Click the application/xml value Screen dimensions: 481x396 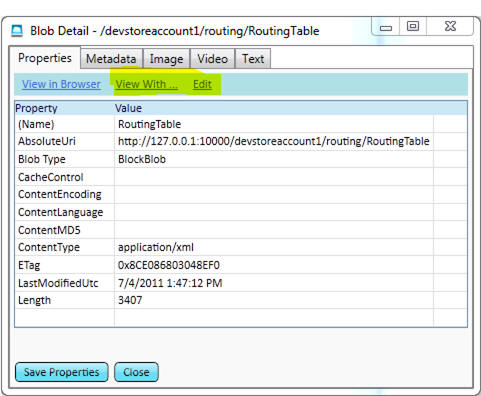click(156, 247)
